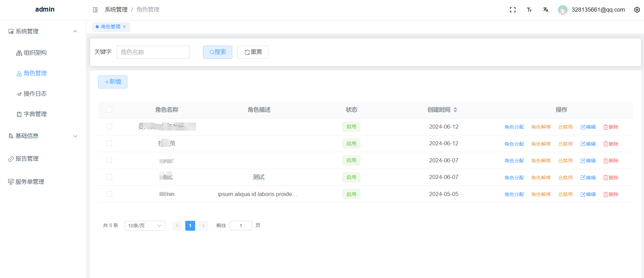Viewport: 644px width, 278px height.
Task: Toggle the select-all checkbox in table header
Action: [x=109, y=110]
